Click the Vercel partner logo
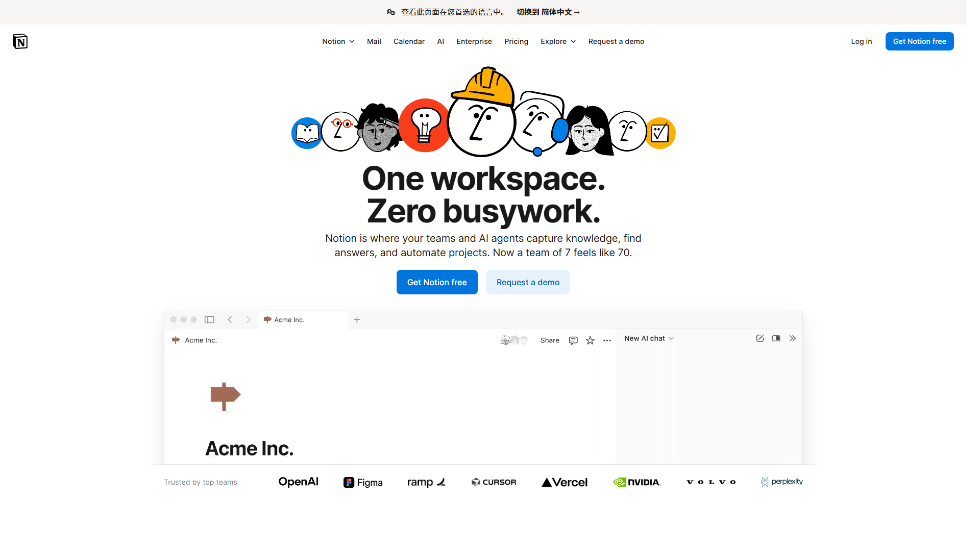 (x=564, y=482)
